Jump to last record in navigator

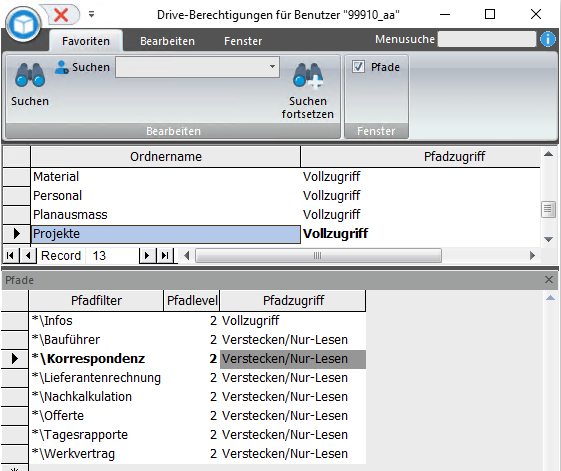pyautogui.click(x=165, y=256)
